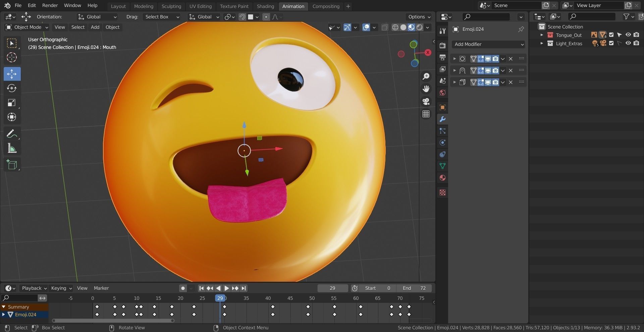Zoom in using the viewport magnifier icon

426,76
